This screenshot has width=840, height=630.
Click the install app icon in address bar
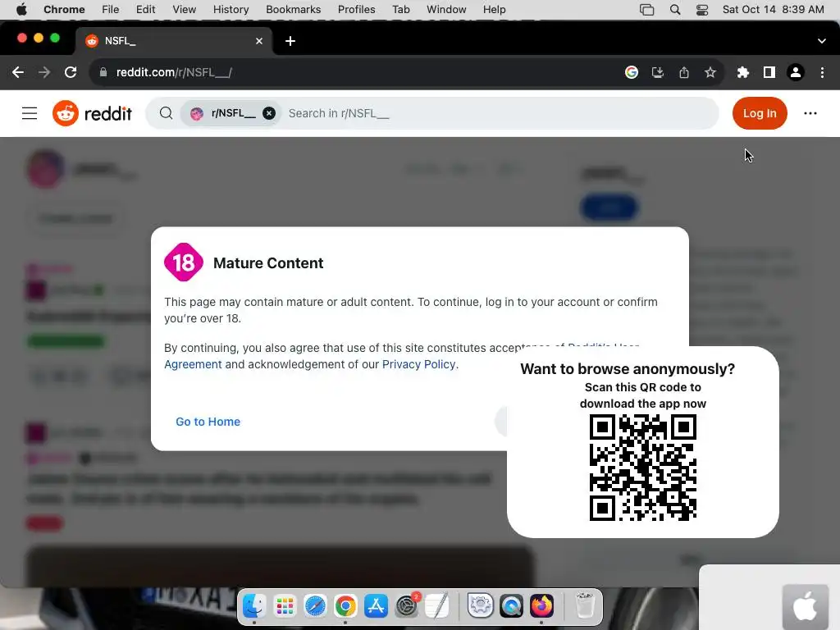658,72
